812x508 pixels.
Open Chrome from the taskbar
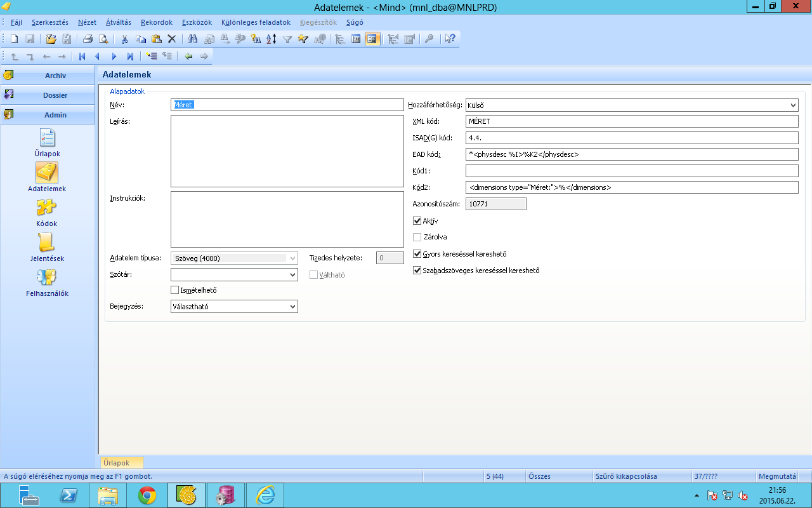pyautogui.click(x=147, y=495)
